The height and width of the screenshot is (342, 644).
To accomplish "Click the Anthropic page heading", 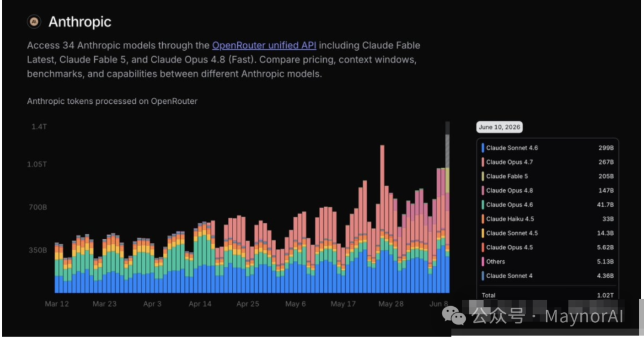I will pyautogui.click(x=80, y=22).
